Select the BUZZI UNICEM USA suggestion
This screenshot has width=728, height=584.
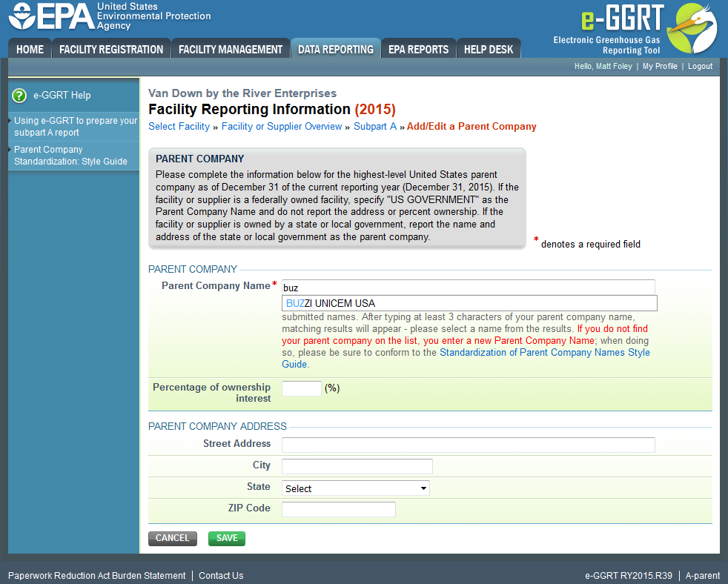click(469, 303)
